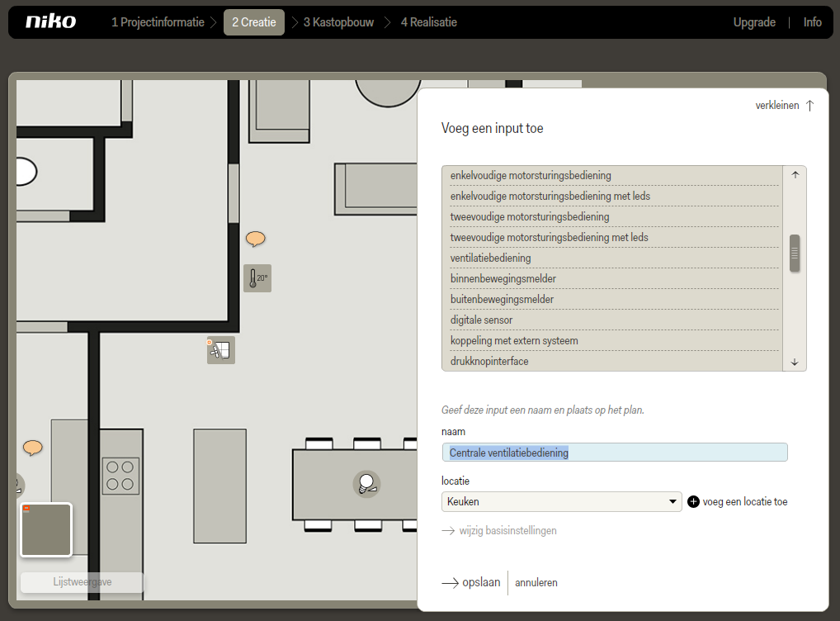This screenshot has width=840, height=621.
Task: Open the thermostat icon showing 20°
Action: point(257,278)
